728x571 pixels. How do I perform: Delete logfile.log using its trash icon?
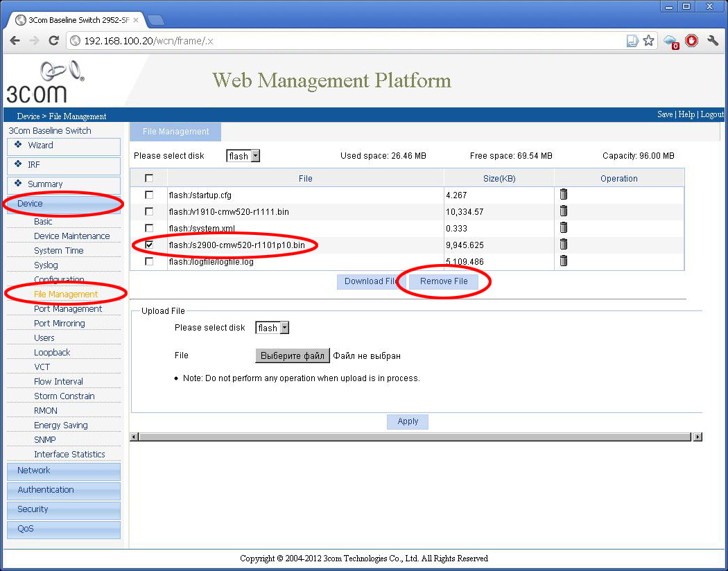click(x=564, y=261)
